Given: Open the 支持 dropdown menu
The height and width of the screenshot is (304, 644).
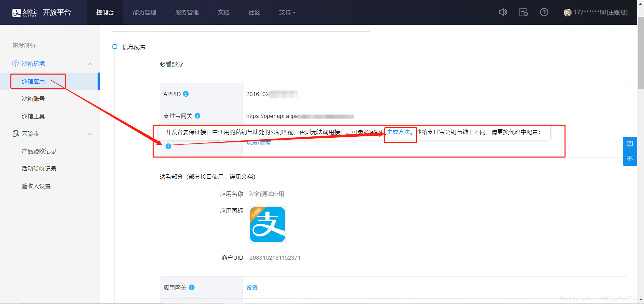Looking at the screenshot, I should pyautogui.click(x=287, y=12).
